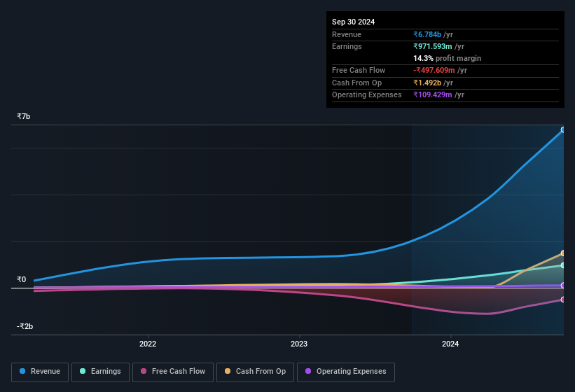Click the 14.3% profit margin text
The width and height of the screenshot is (575, 392).
coord(447,58)
